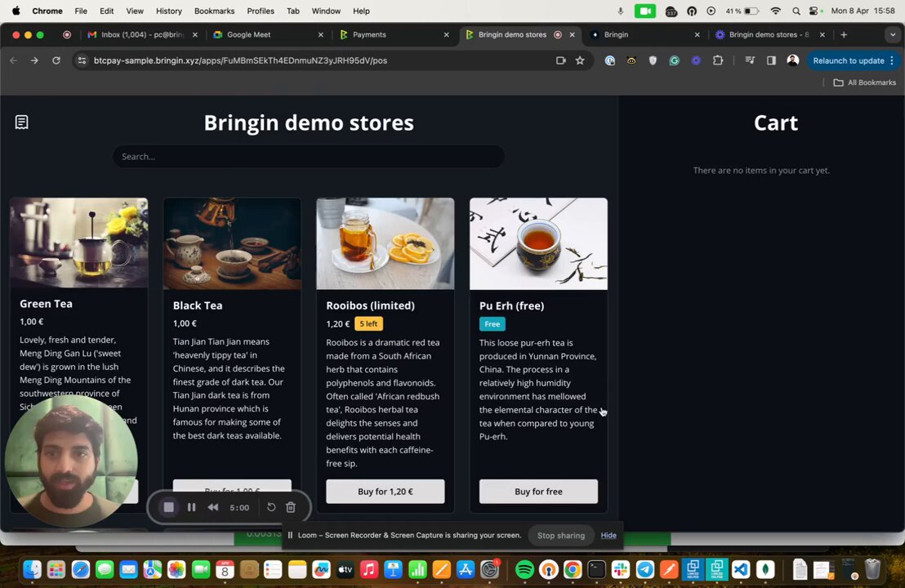
Task: Open Telegram from the Dock
Action: 644,570
